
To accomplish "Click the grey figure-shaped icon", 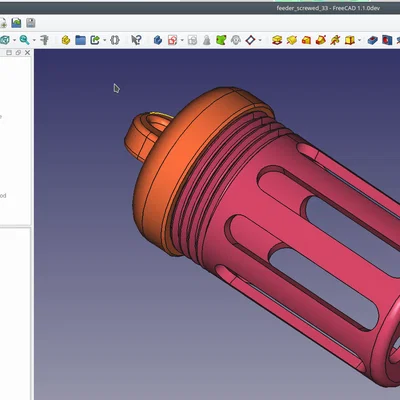I will click(207, 40).
